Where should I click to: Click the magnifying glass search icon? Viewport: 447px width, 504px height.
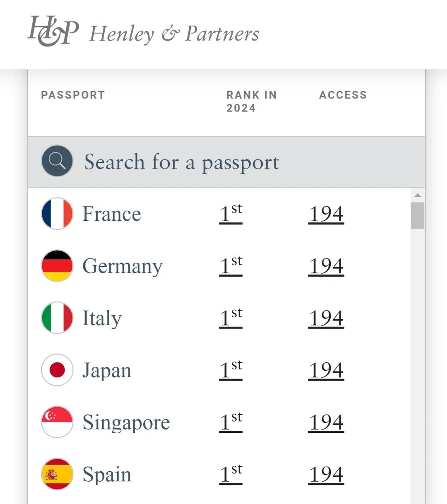click(x=57, y=161)
